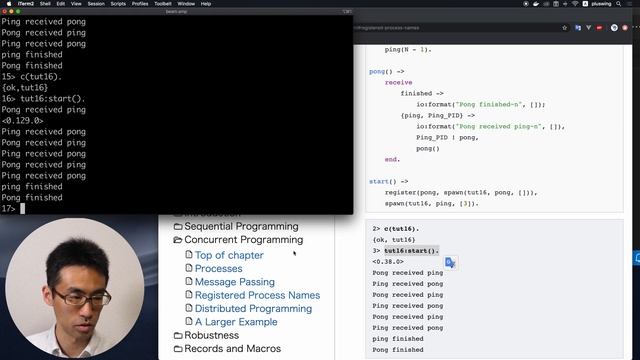Open the Edit menu in menu bar
This screenshot has height=360, width=640.
[x=61, y=4]
